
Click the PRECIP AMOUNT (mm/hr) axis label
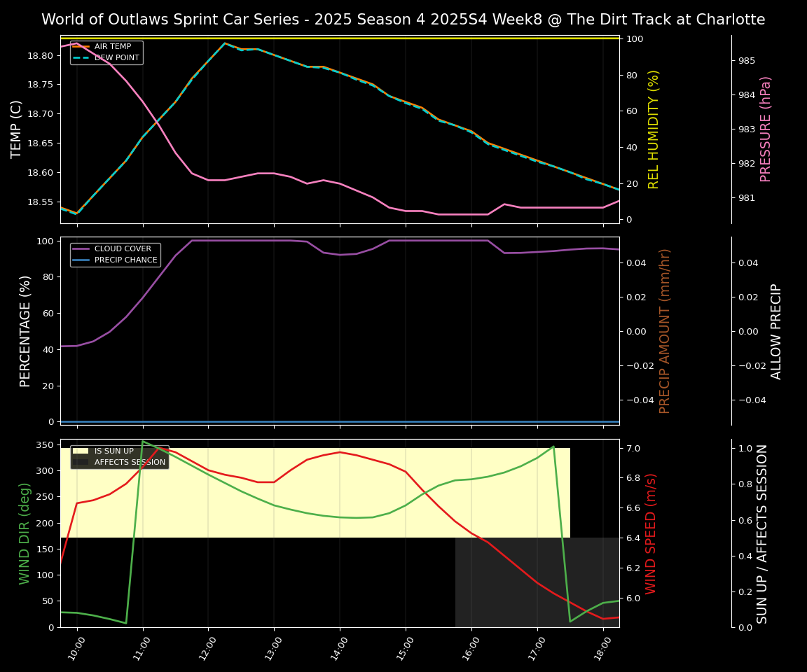click(x=665, y=330)
